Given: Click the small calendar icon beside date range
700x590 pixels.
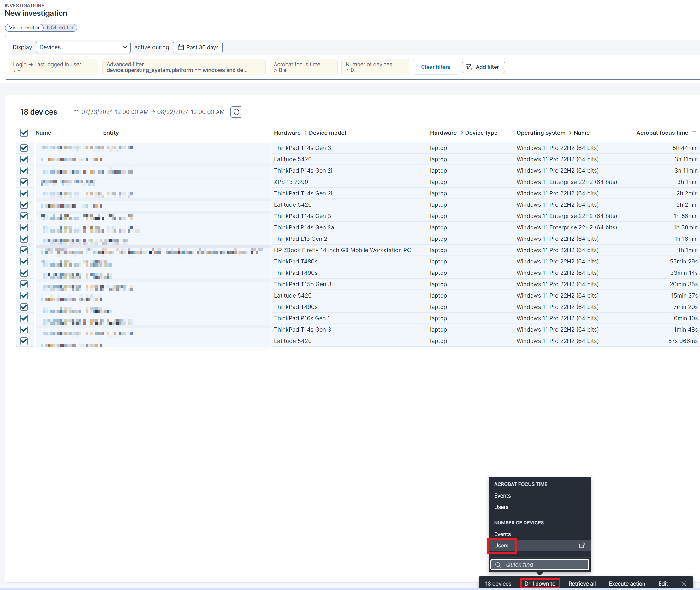Looking at the screenshot, I should [x=76, y=112].
